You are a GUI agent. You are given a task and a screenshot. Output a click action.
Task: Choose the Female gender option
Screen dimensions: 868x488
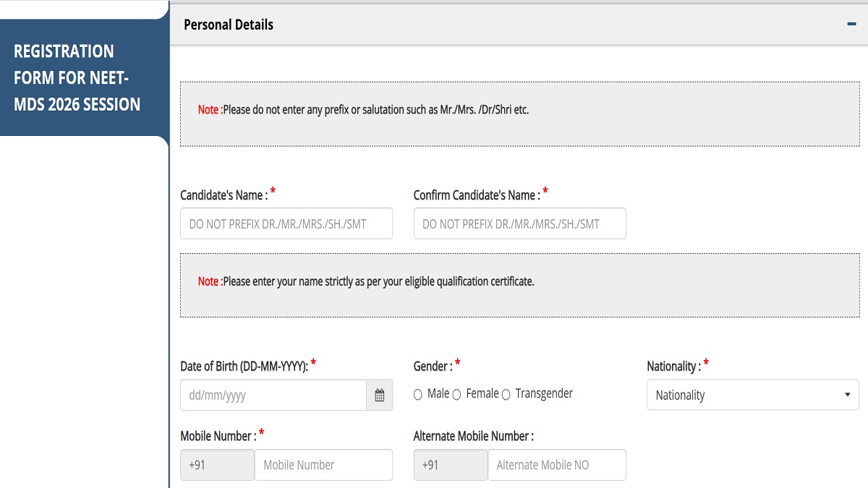point(456,395)
